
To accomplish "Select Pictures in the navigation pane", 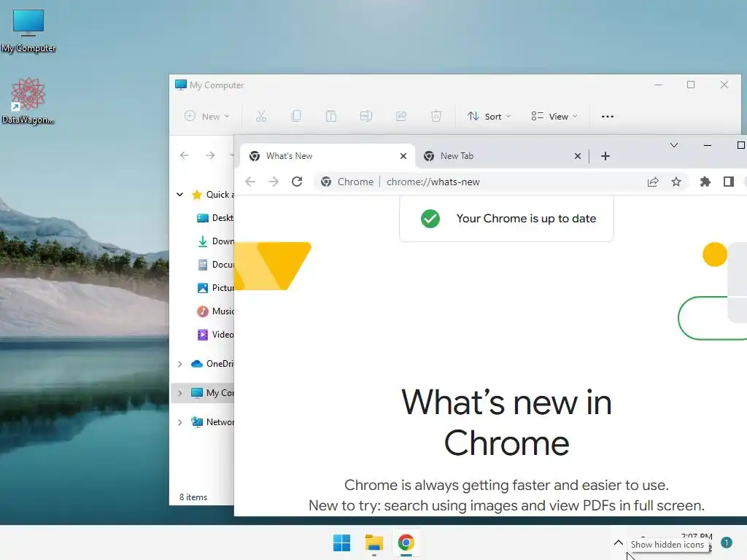I will click(x=215, y=287).
